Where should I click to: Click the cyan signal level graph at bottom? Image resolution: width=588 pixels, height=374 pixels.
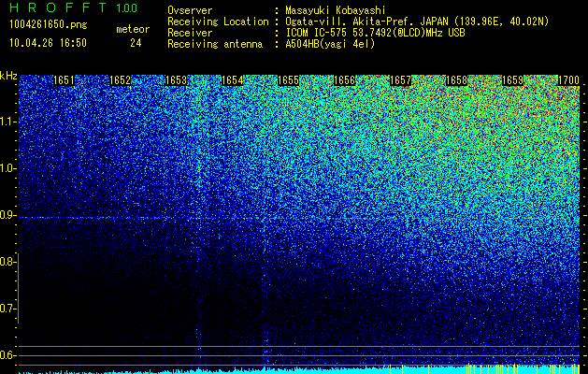point(299,370)
